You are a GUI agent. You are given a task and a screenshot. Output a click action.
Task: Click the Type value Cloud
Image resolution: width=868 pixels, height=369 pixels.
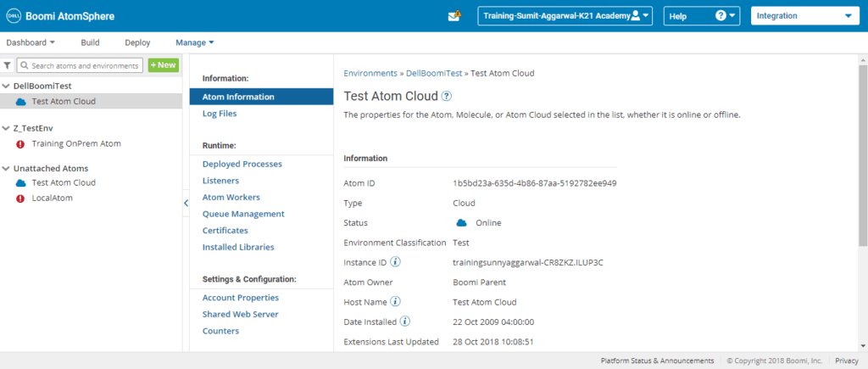click(x=464, y=203)
